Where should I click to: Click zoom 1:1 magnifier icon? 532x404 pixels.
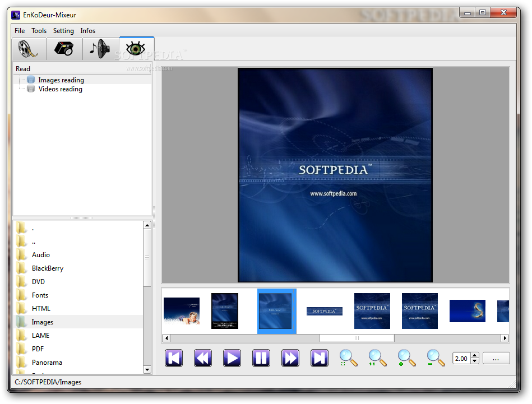click(x=378, y=358)
